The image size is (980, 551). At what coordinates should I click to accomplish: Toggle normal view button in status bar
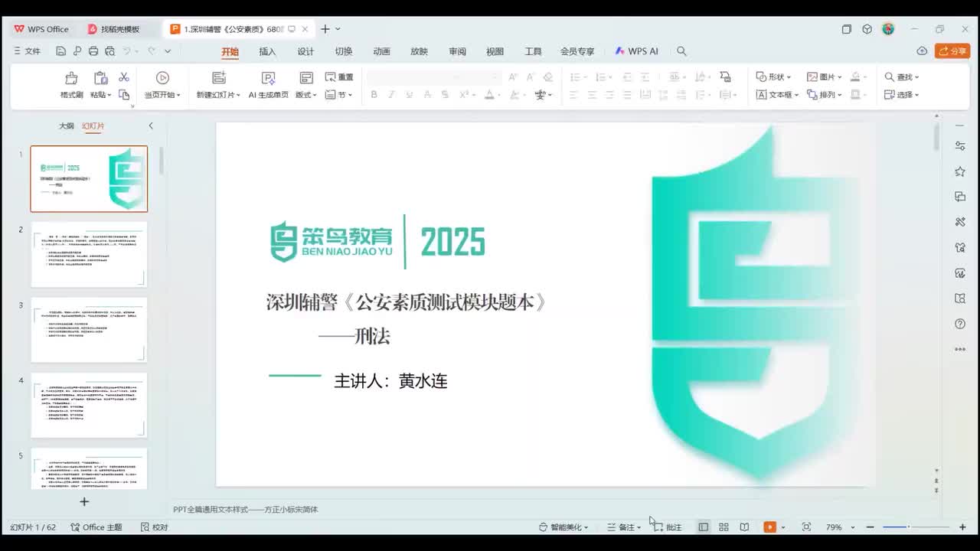[x=703, y=527]
